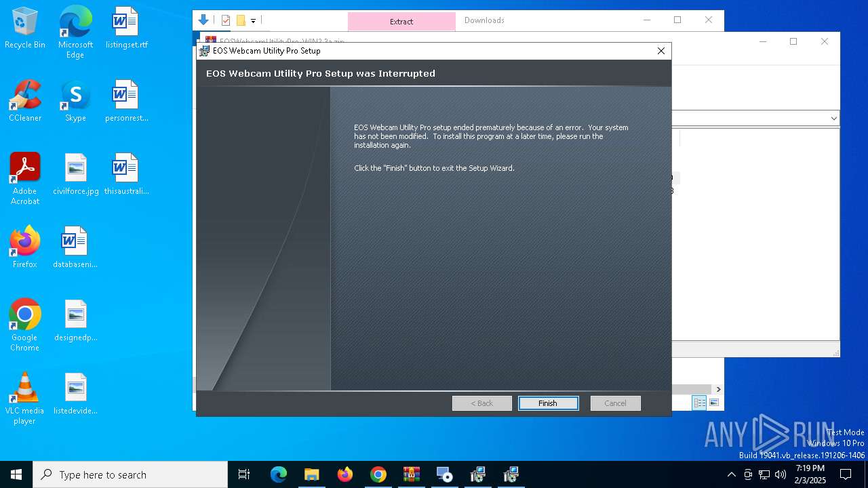
Task: Close the background WinRAR window
Action: 825,41
